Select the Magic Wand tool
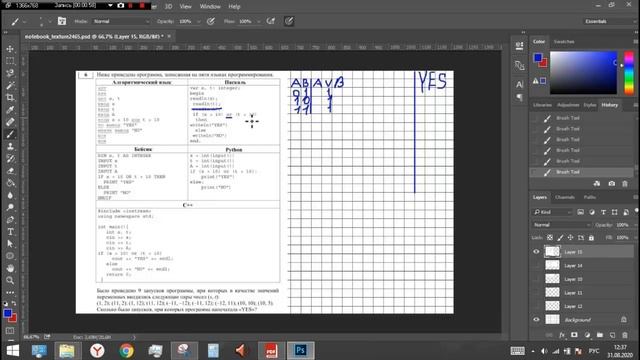The height and width of the screenshot is (360, 640). pos(10,85)
